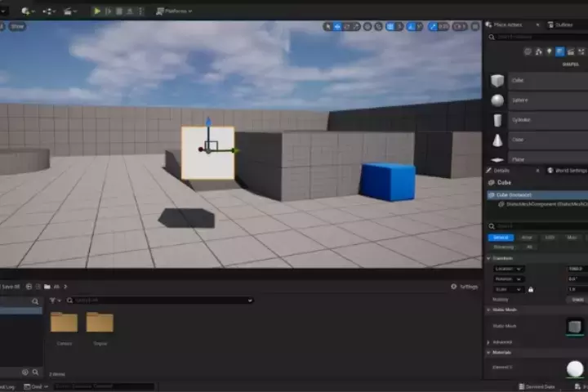The height and width of the screenshot is (392, 588).
Task: Click the material Element 0 sphere thumbnail
Action: 575,369
